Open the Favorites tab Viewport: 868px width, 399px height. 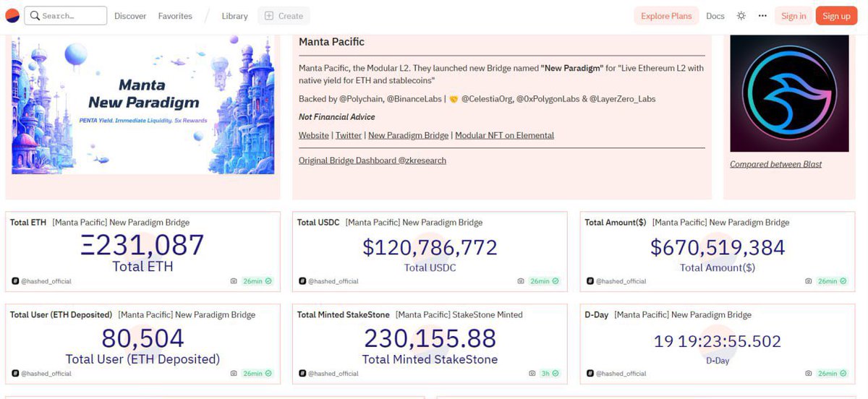[175, 16]
